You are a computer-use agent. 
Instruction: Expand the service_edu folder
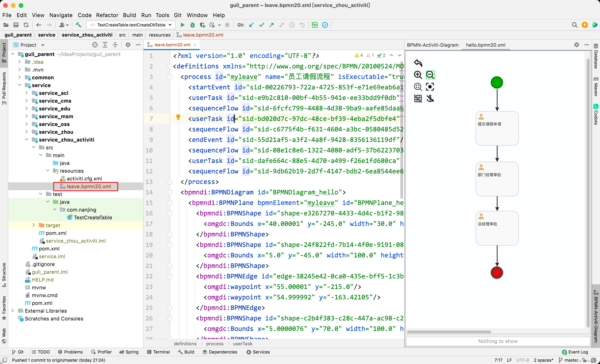pyautogui.click(x=26, y=108)
